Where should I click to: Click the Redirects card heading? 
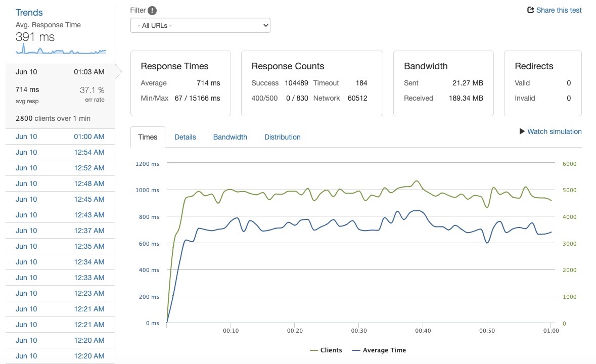click(x=534, y=66)
